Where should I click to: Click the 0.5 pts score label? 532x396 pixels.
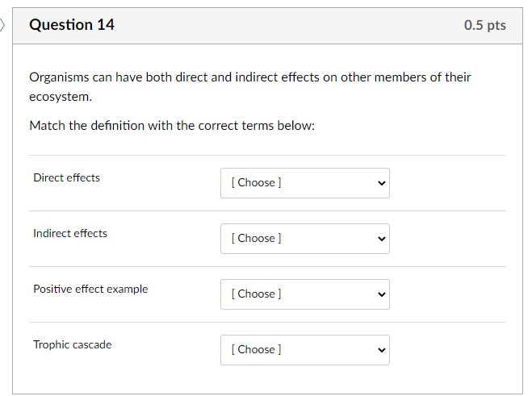[x=484, y=25]
